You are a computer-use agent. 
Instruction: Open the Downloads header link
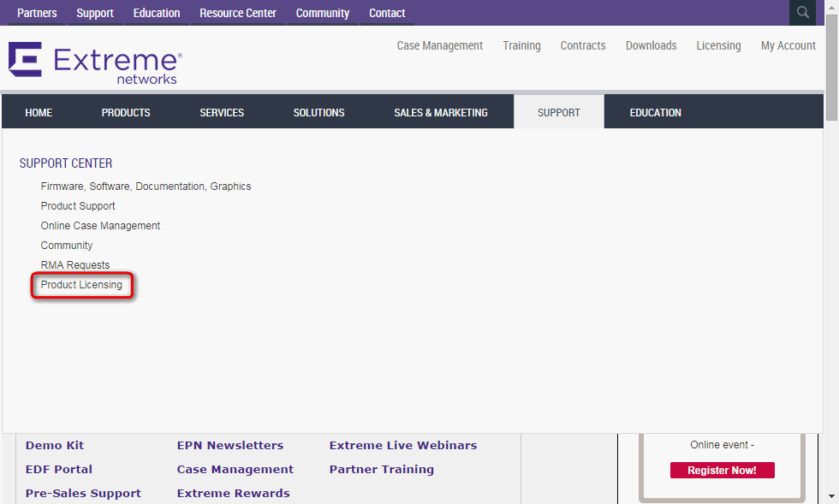click(x=652, y=45)
